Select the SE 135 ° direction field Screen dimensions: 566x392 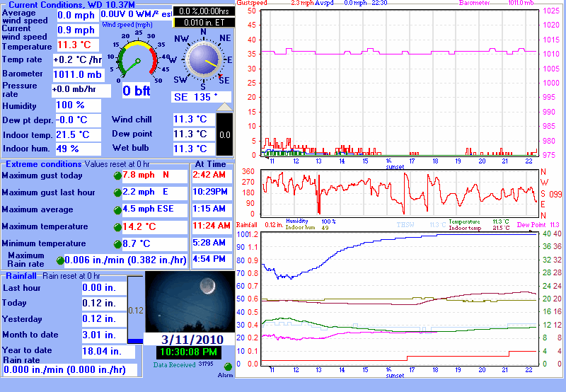pos(201,97)
